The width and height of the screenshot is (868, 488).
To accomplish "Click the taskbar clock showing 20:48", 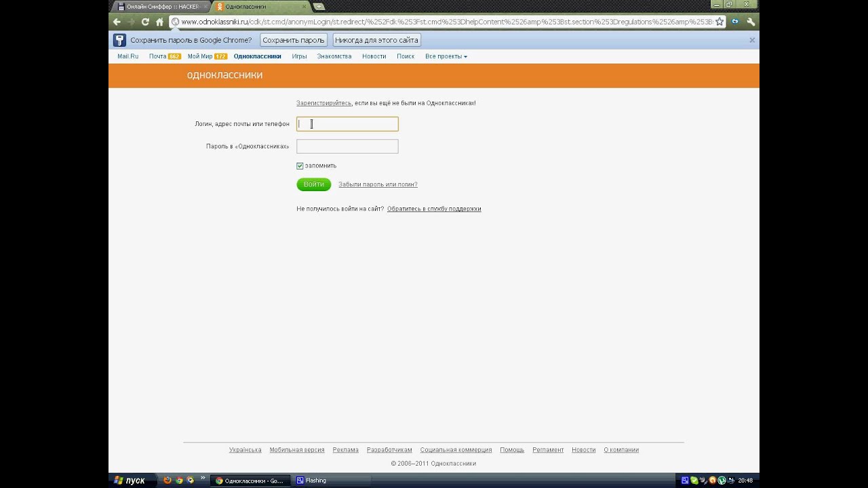I will click(745, 481).
